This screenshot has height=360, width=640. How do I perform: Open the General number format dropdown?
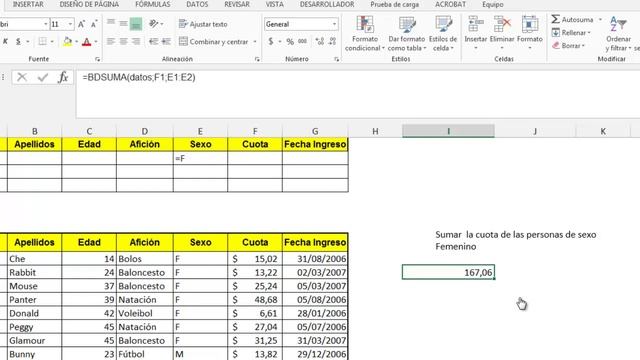tap(334, 24)
